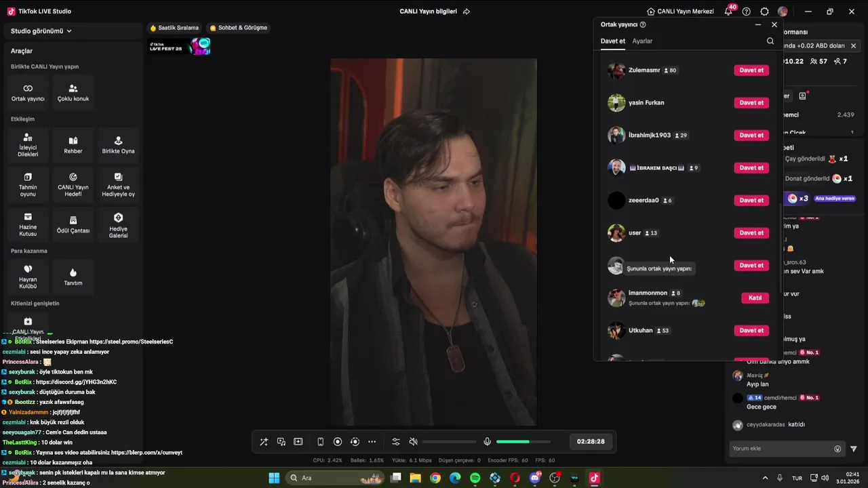Dismiss the ABD doları notification banner

coord(853,46)
